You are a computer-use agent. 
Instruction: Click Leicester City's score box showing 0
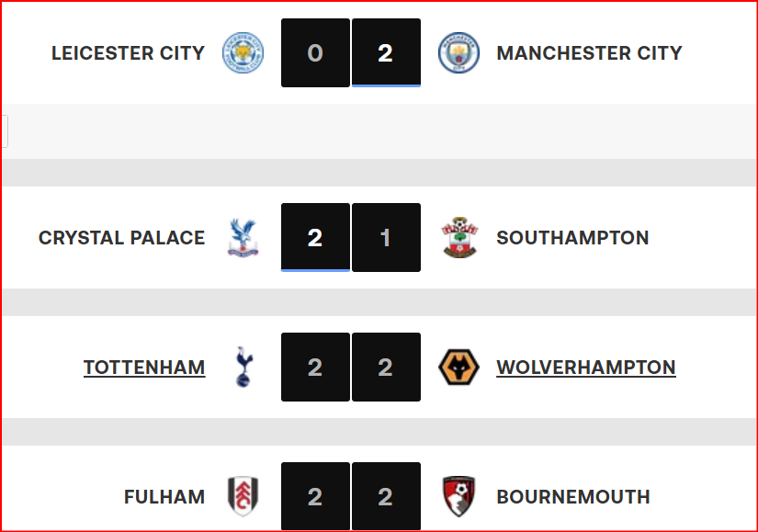pyautogui.click(x=315, y=53)
